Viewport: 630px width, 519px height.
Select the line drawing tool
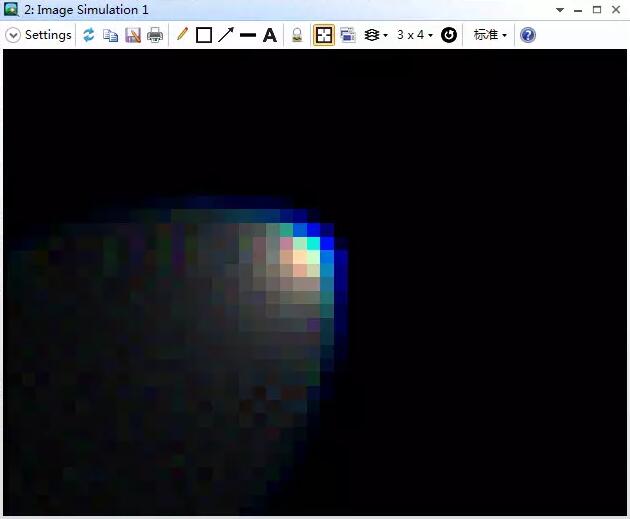248,35
